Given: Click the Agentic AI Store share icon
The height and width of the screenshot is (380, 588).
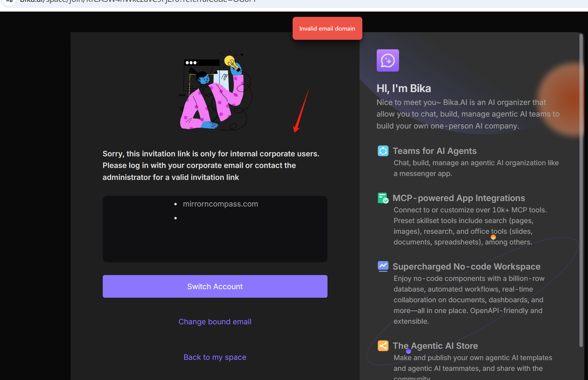Looking at the screenshot, I should (x=383, y=346).
